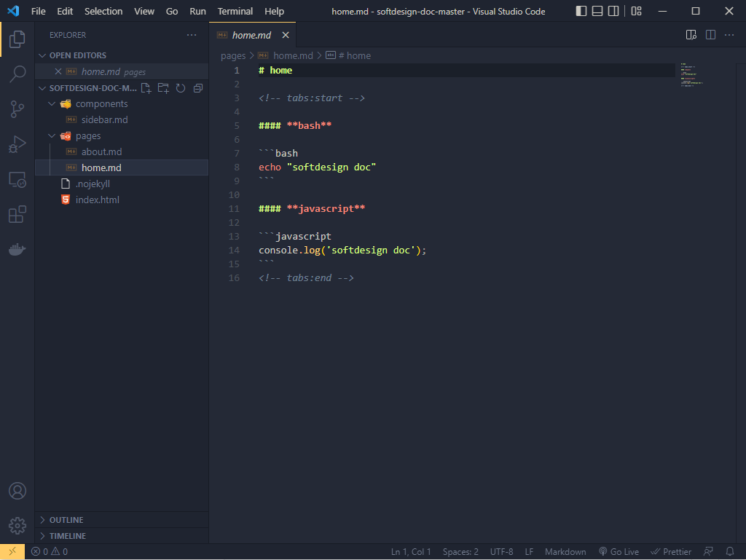Expand the TIMELINE section
This screenshot has width=746, height=560.
pyautogui.click(x=67, y=536)
